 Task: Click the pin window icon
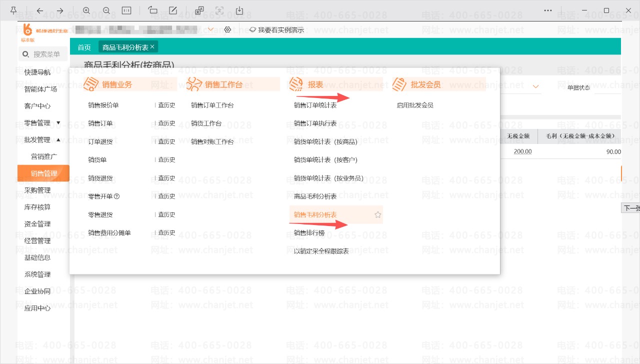click(13, 10)
